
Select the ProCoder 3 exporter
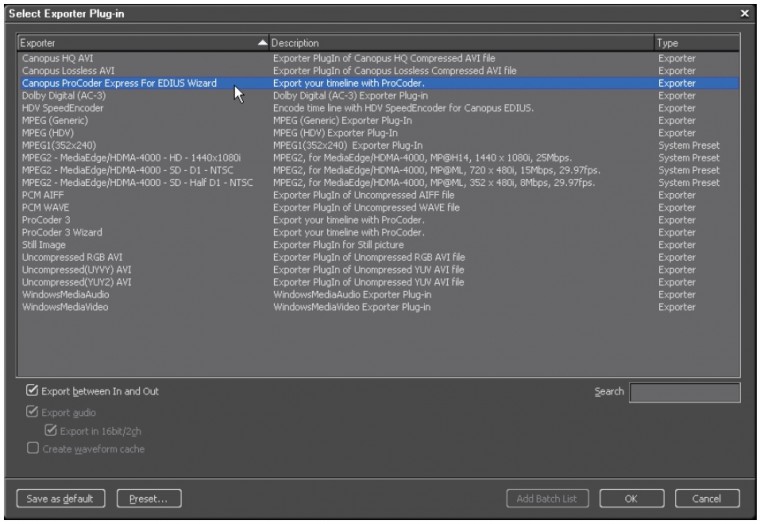click(x=378, y=220)
